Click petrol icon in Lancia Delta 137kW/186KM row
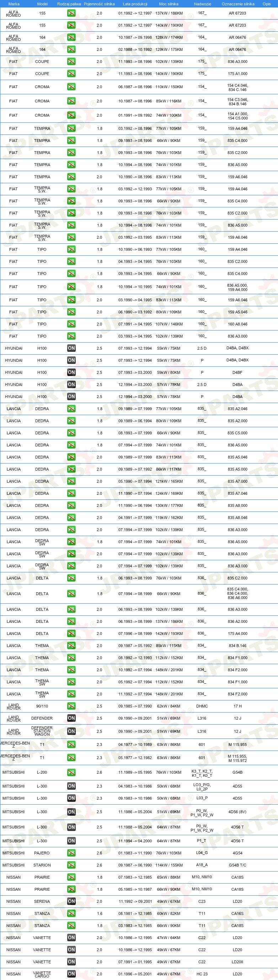Image resolution: width=278 pixels, height=980 pixels. (x=71, y=621)
